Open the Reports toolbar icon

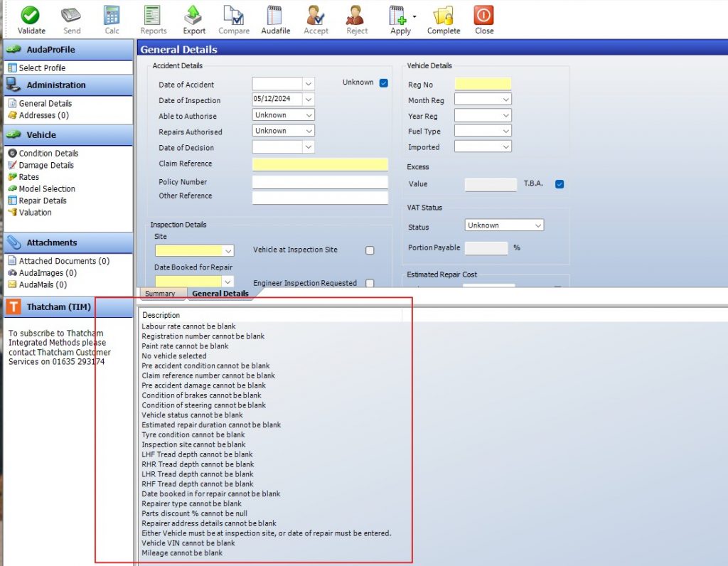(154, 20)
